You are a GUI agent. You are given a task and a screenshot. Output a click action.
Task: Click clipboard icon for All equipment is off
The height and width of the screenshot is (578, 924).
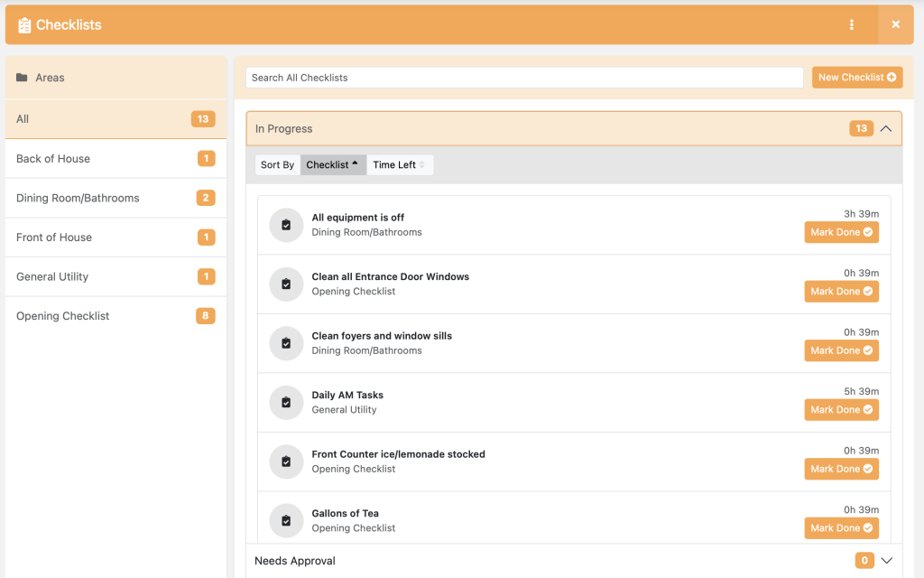pos(286,225)
